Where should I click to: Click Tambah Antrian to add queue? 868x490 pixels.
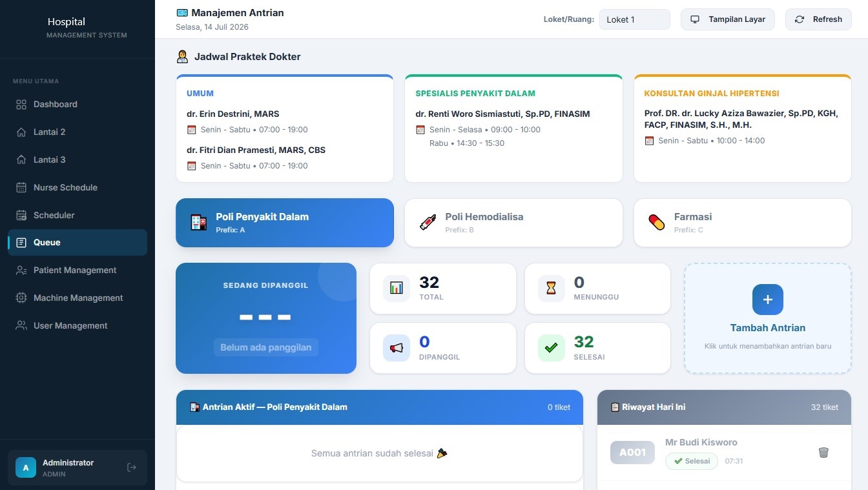(x=768, y=318)
